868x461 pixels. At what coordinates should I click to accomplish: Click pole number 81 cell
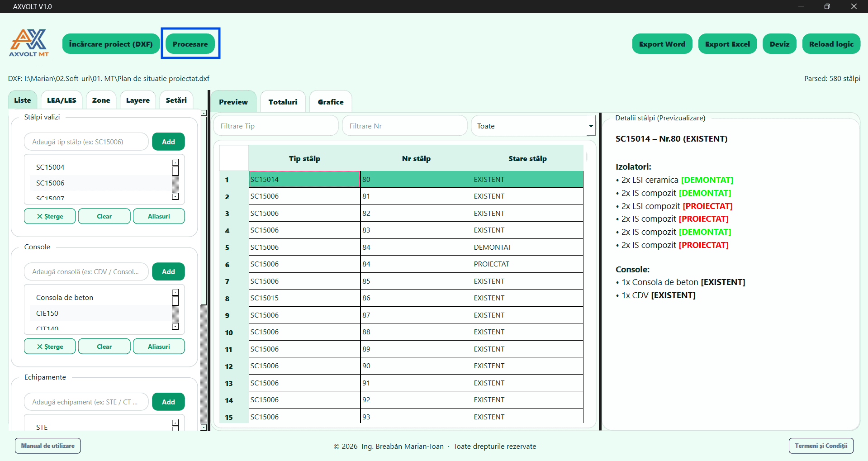(416, 196)
